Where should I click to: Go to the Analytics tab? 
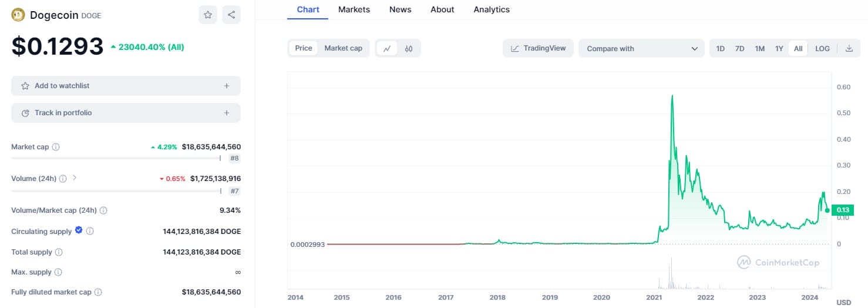tap(492, 9)
